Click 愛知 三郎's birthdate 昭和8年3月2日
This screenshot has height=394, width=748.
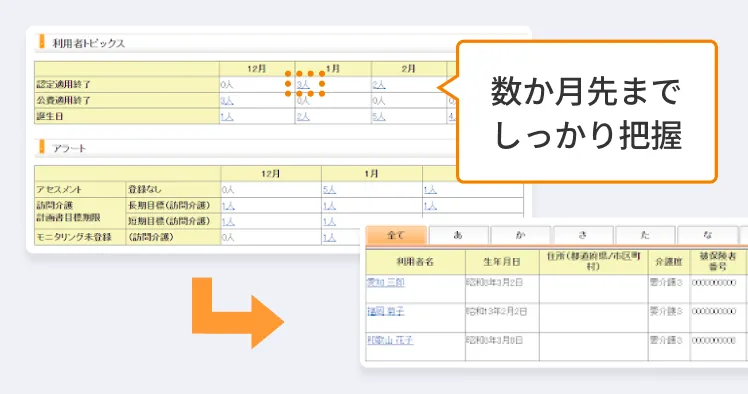click(x=494, y=282)
